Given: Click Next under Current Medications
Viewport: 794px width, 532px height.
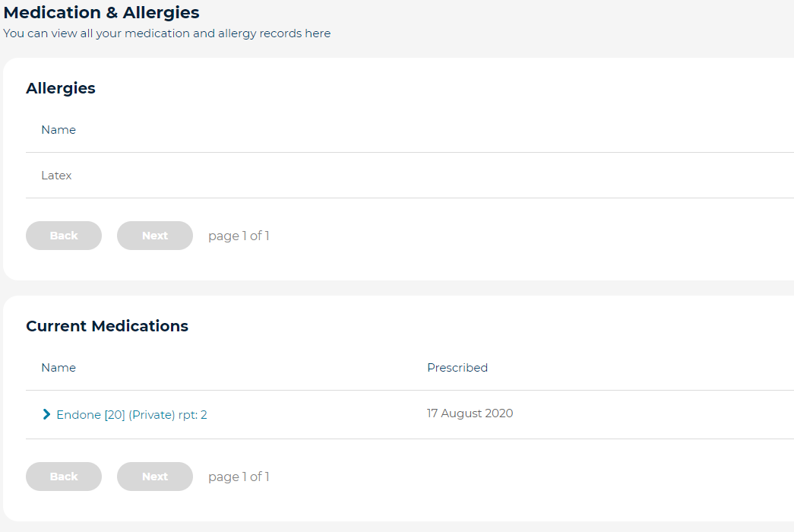Looking at the screenshot, I should (x=154, y=477).
